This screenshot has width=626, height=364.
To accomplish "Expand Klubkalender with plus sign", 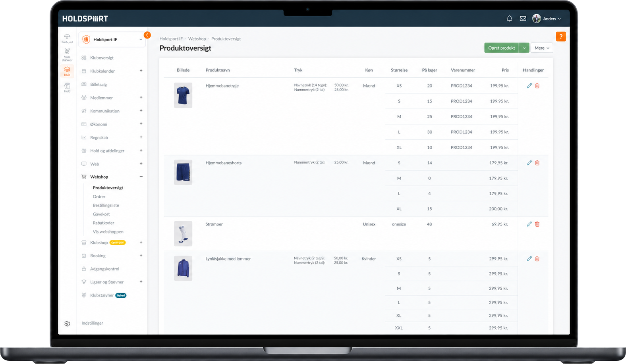I will (141, 71).
